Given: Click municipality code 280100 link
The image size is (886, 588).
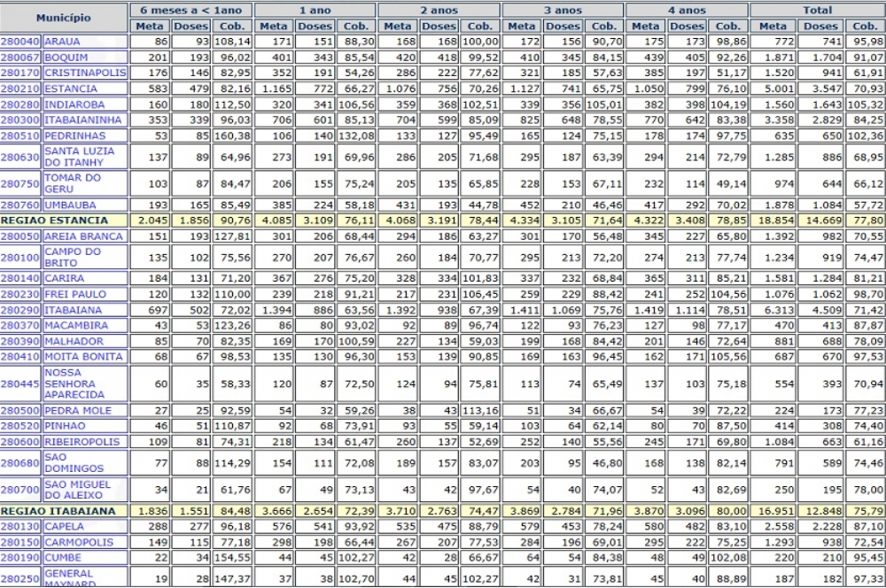Looking at the screenshot, I should 20,257.
